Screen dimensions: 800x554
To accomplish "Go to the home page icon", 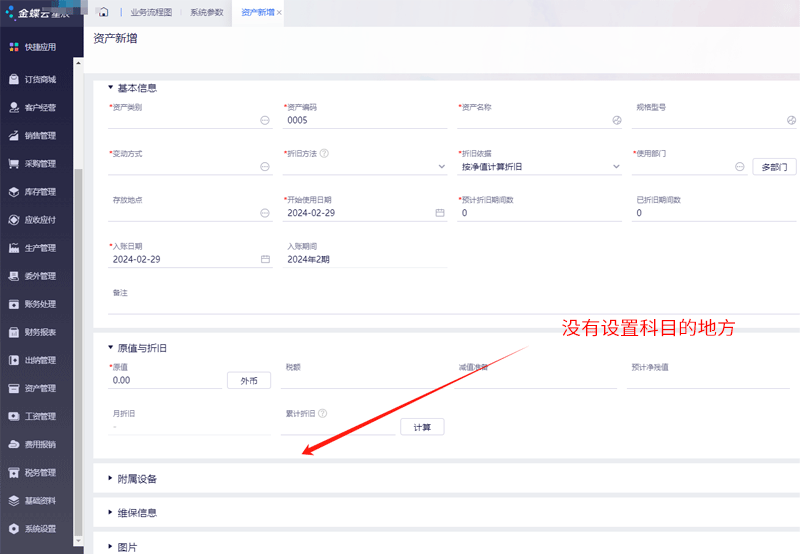I will coord(104,12).
